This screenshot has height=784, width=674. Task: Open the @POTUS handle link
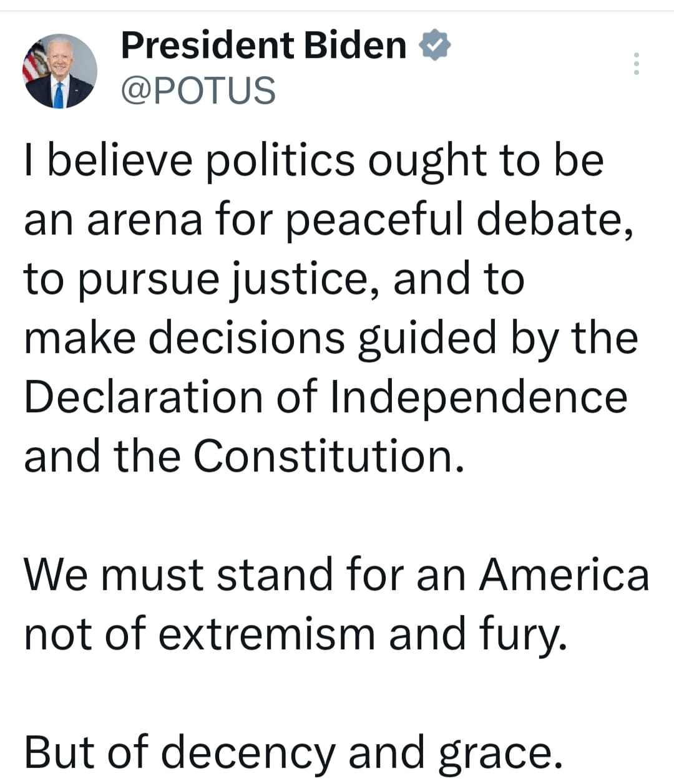coord(198,90)
